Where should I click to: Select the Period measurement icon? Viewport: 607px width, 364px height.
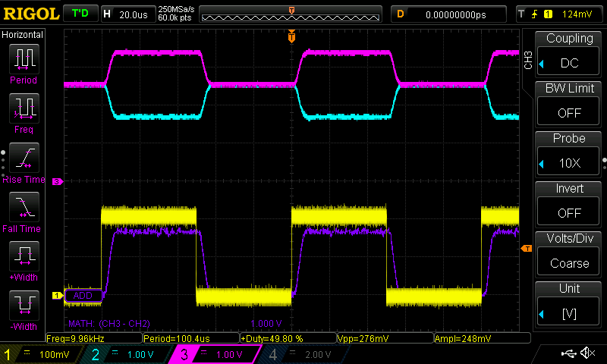click(24, 59)
